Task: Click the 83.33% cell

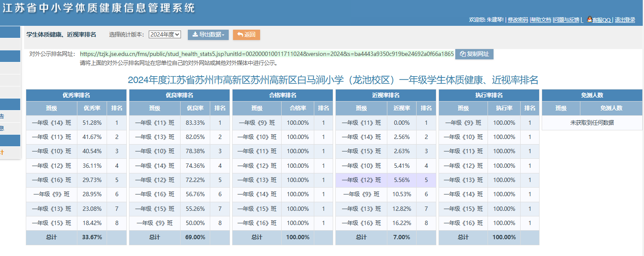Action: click(195, 123)
